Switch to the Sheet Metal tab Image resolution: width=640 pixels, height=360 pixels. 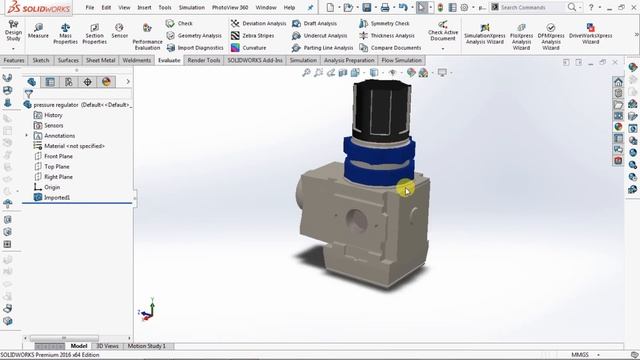(x=100, y=60)
